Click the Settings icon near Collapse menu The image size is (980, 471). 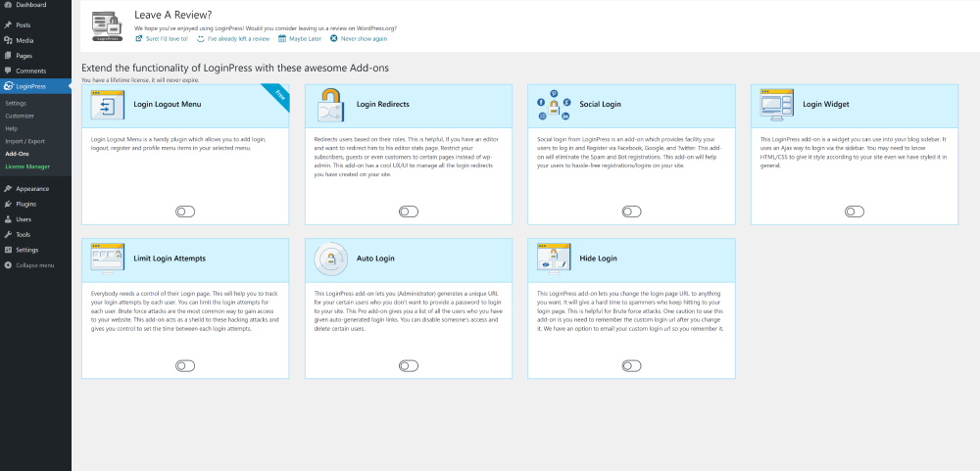(8, 250)
